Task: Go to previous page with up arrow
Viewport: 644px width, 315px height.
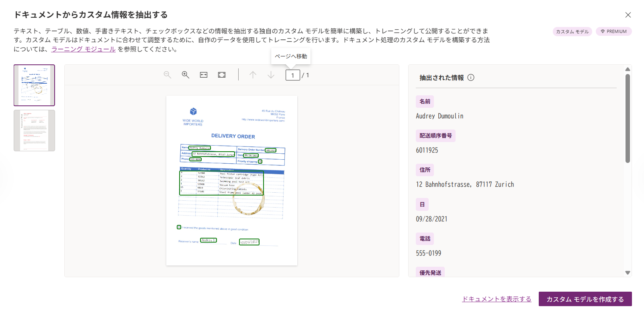Action: pyautogui.click(x=253, y=75)
